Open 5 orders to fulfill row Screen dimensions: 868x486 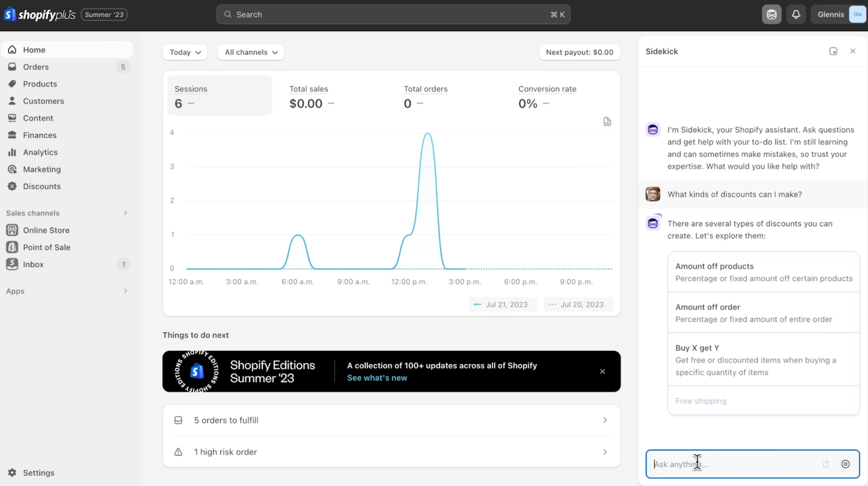391,420
